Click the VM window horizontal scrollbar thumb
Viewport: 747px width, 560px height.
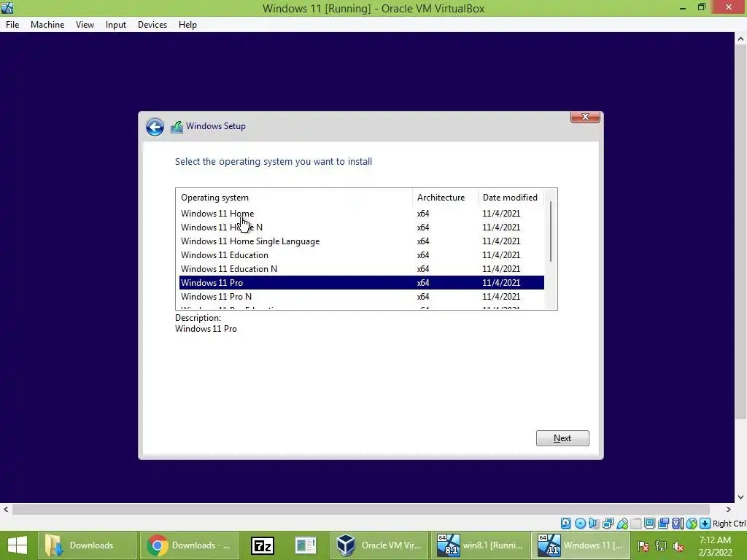(361, 510)
